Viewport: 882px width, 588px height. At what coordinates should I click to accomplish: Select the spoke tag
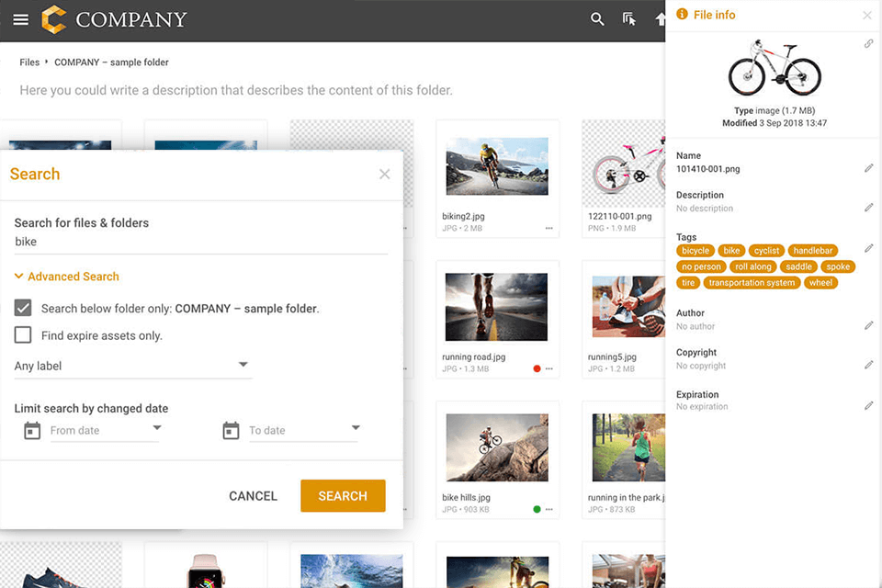click(838, 266)
